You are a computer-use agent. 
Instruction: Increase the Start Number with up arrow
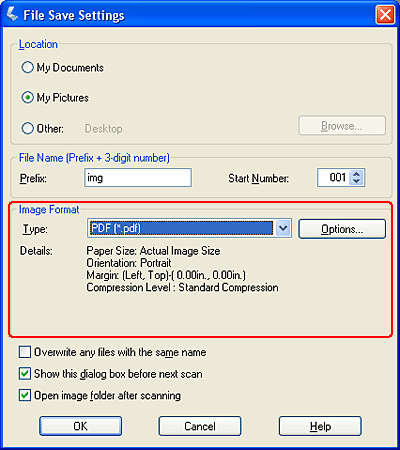coord(356,174)
